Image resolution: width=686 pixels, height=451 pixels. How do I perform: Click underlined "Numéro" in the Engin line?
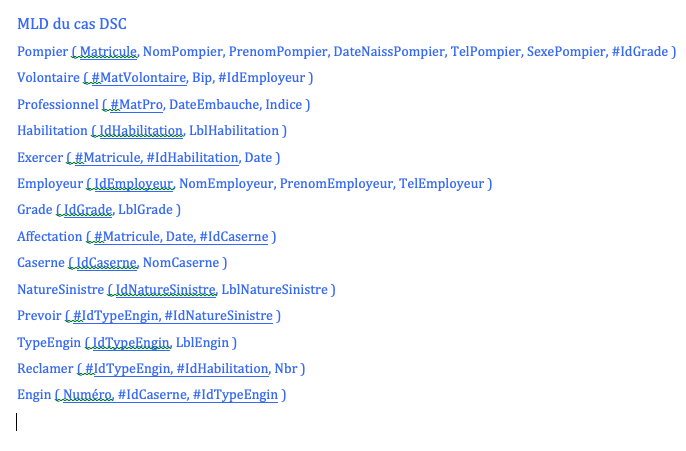pos(87,395)
